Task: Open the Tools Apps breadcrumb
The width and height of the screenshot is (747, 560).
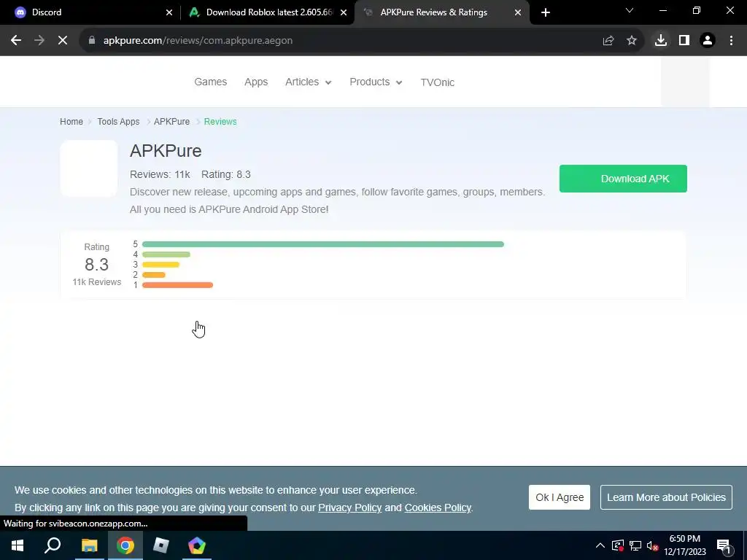Action: pyautogui.click(x=118, y=122)
